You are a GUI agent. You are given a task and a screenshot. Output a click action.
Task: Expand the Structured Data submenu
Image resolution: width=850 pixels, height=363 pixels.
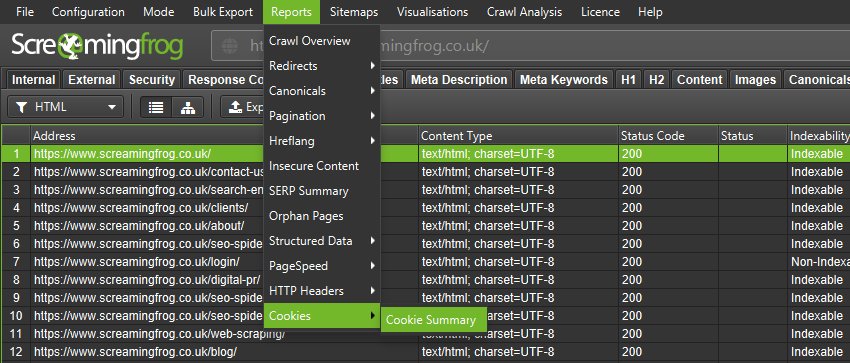(321, 241)
